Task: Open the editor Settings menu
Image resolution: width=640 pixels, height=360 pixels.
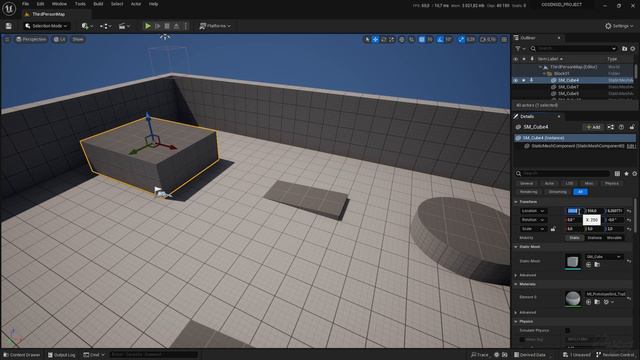Action: click(x=619, y=26)
